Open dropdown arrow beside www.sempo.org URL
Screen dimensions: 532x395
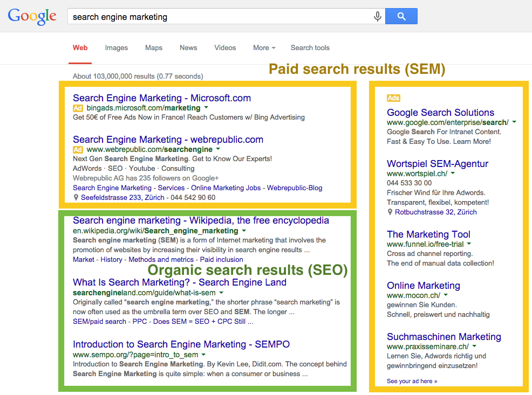[203, 355]
